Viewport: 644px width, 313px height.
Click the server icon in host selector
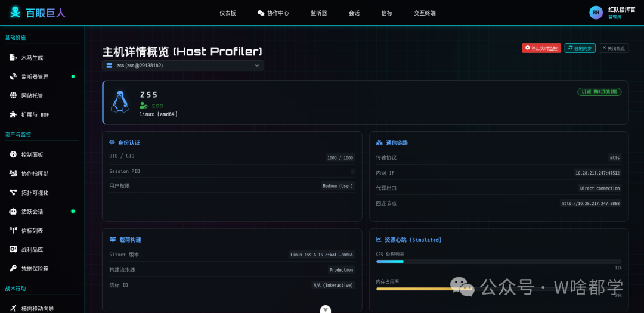(109, 66)
